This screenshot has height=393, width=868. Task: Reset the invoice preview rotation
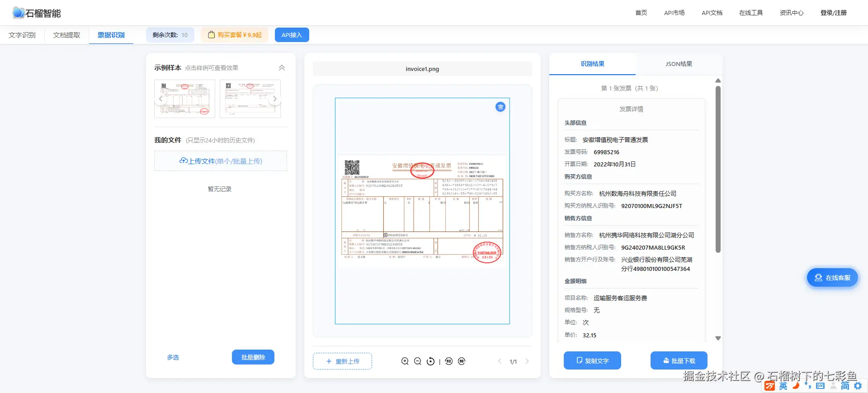point(431,361)
